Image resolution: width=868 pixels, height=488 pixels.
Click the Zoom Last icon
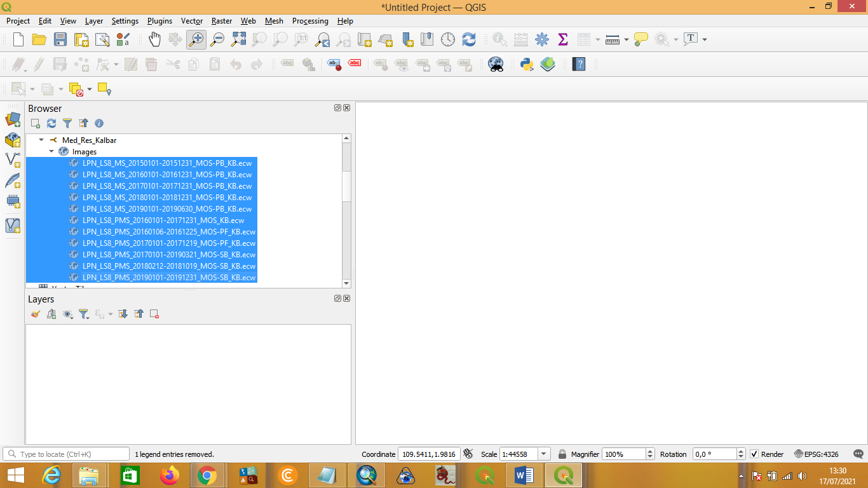click(322, 39)
